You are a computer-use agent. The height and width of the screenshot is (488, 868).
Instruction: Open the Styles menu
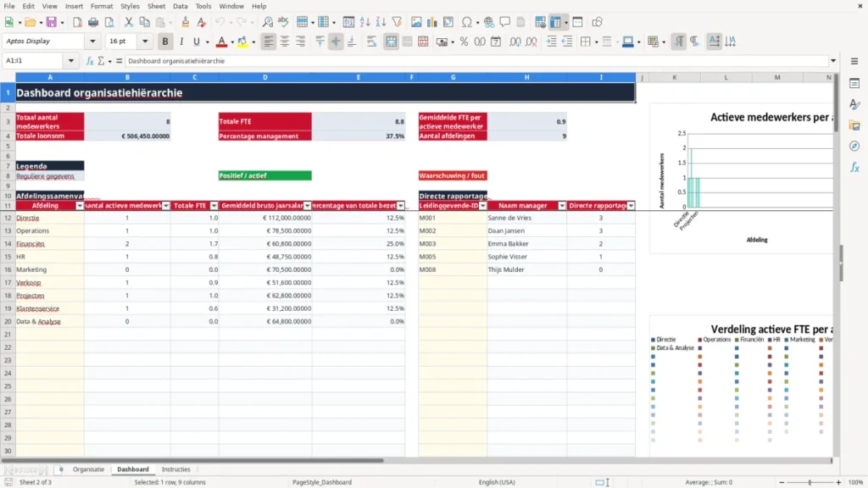coord(130,6)
